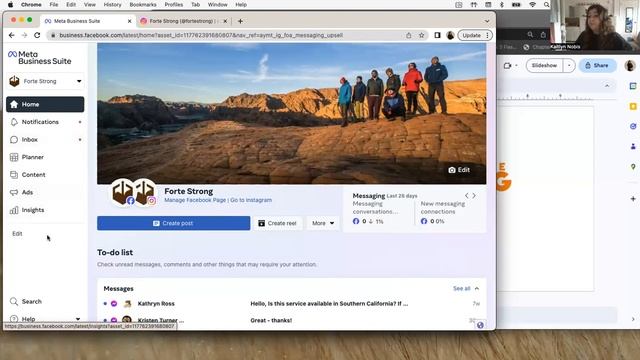Bookmark this page with the star icon
The image size is (640, 360).
pos(421,36)
